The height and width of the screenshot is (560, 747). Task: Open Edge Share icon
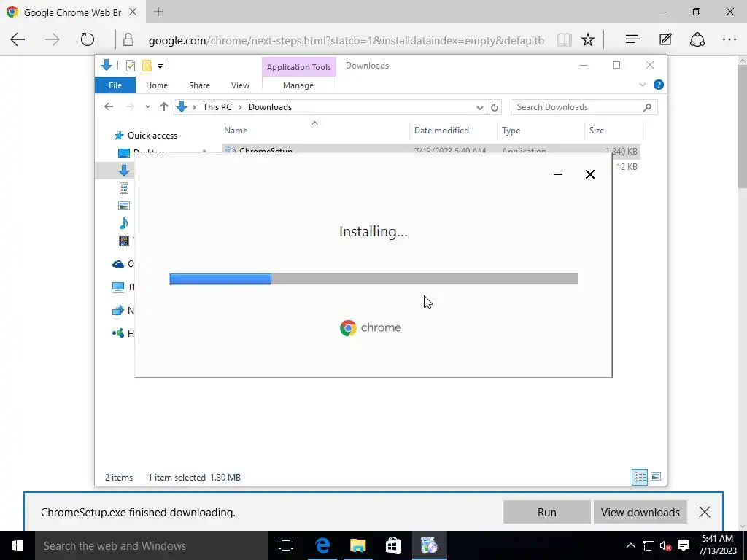[697, 39]
